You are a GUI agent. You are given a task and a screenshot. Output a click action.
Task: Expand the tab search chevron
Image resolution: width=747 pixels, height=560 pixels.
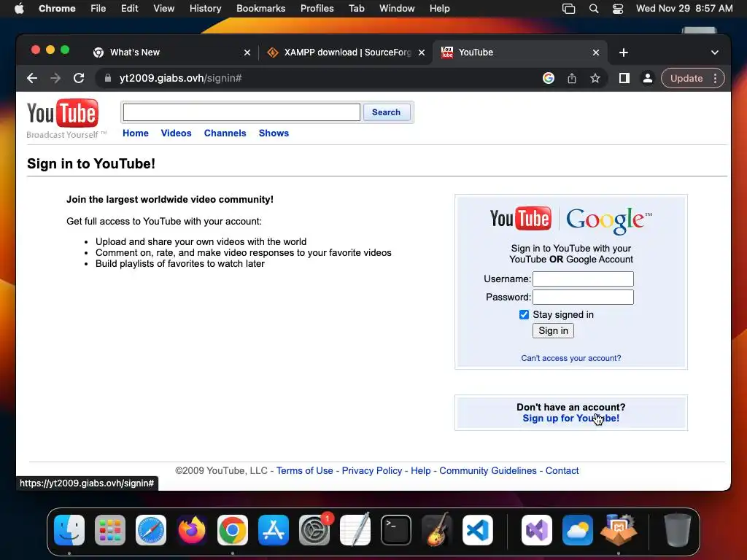[x=715, y=52]
